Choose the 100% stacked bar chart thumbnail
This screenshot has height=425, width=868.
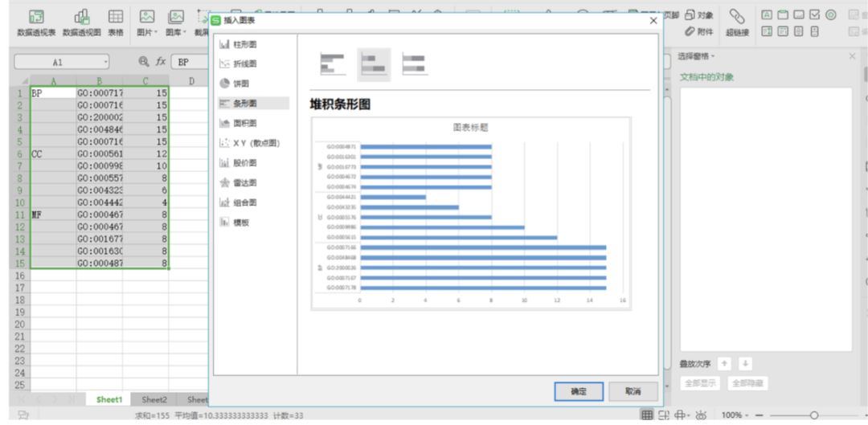click(x=414, y=64)
